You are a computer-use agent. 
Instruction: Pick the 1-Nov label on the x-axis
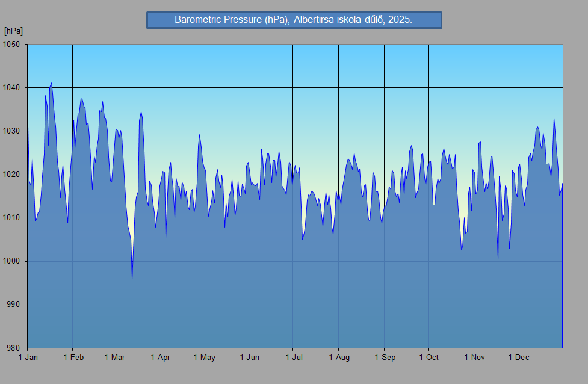click(474, 358)
